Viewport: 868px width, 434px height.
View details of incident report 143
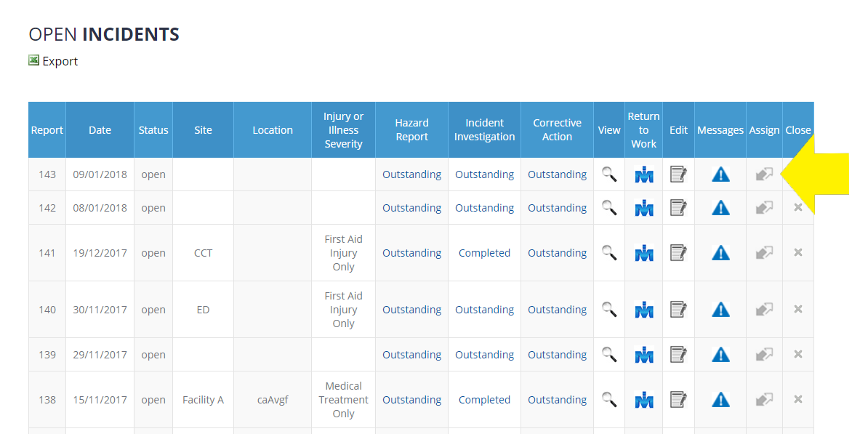point(608,174)
